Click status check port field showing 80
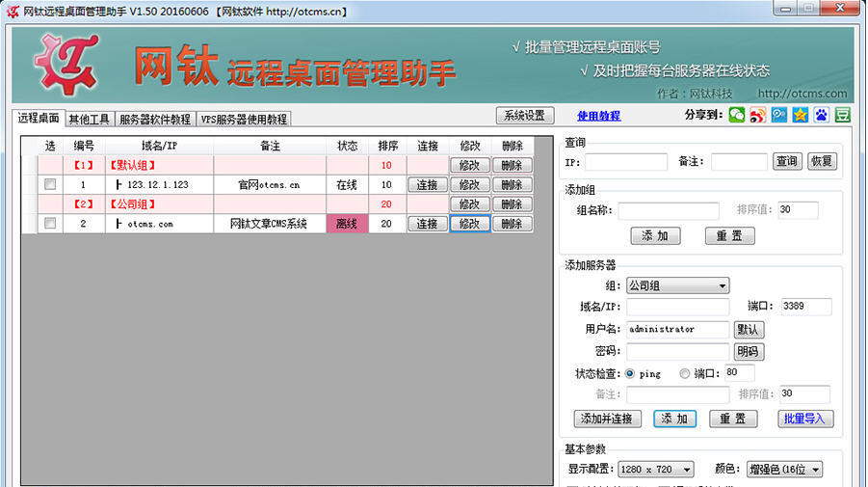The image size is (868, 487). (740, 373)
